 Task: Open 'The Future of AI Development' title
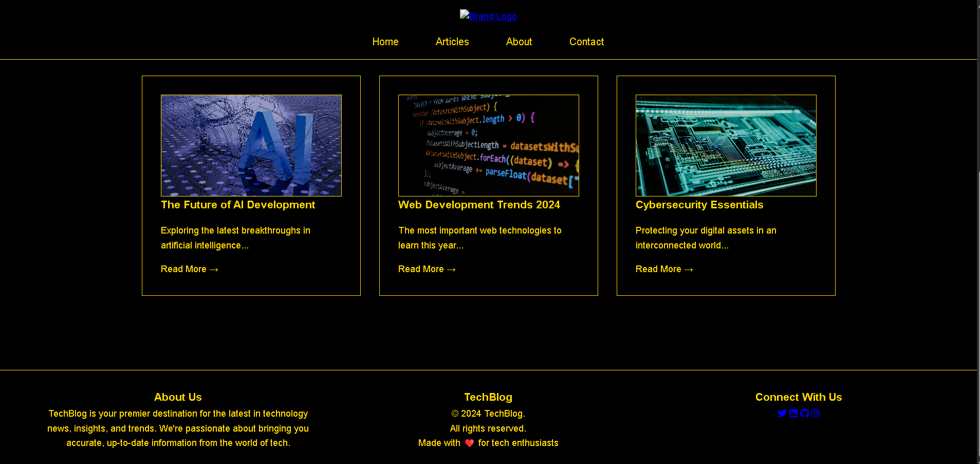(x=238, y=205)
